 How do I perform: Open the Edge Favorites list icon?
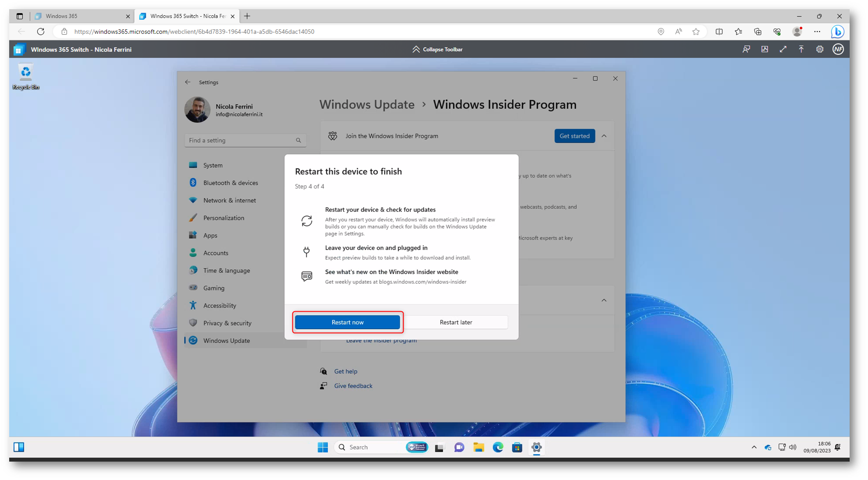pyautogui.click(x=738, y=32)
